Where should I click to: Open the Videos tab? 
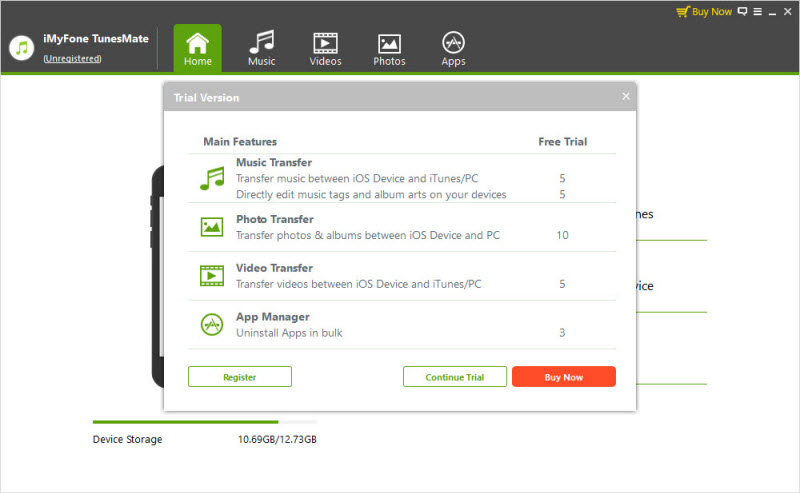coord(325,48)
